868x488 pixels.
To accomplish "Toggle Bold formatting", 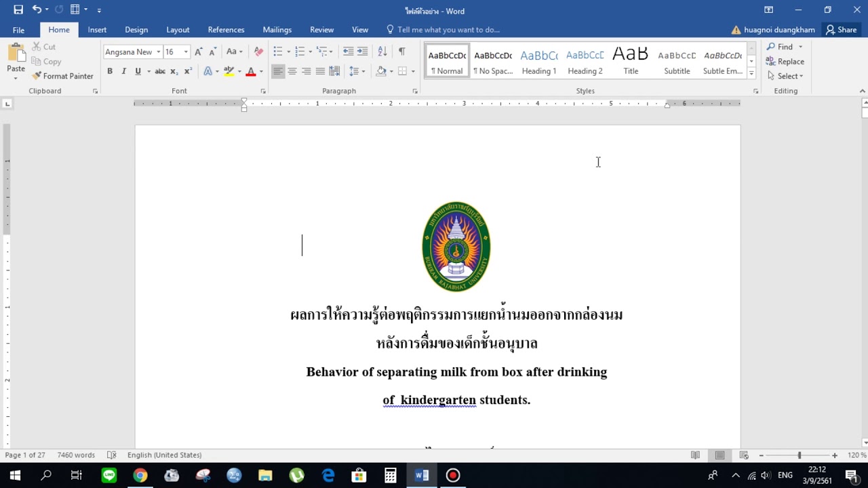I will (110, 71).
